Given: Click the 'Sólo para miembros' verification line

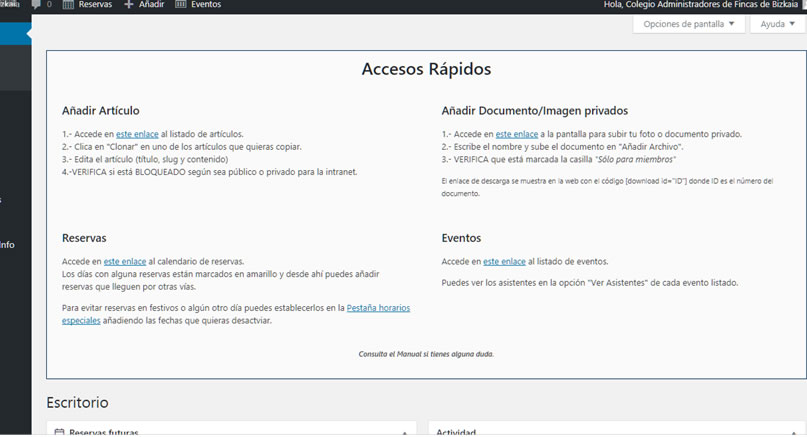Looking at the screenshot, I should tap(558, 160).
